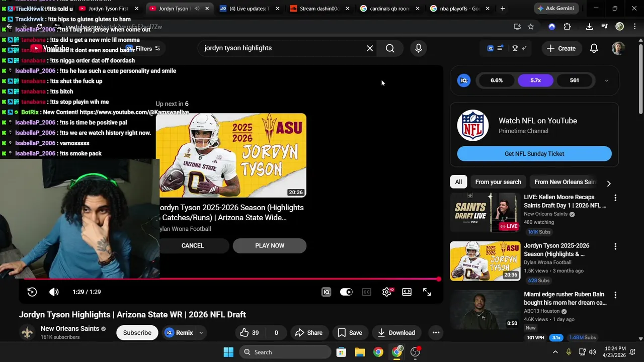Image resolution: width=644 pixels, height=362 pixels.
Task: Open more options for LIVE Kellen Moore video
Action: click(615, 198)
